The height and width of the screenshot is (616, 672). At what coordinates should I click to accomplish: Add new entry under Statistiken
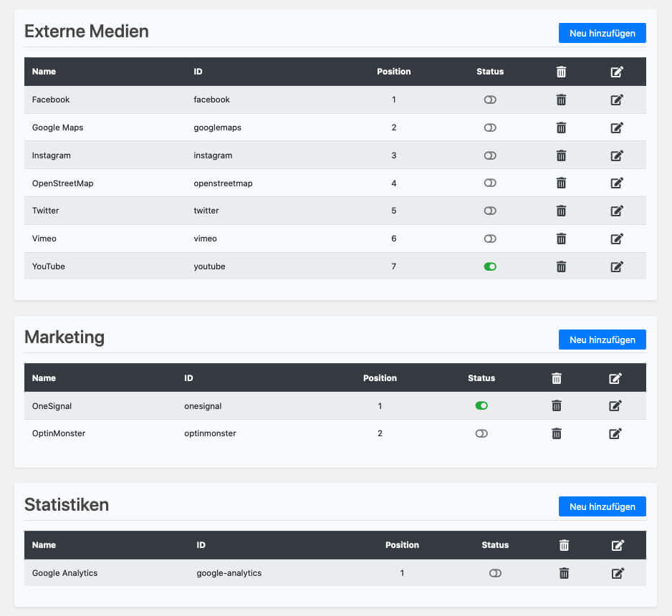(x=602, y=506)
